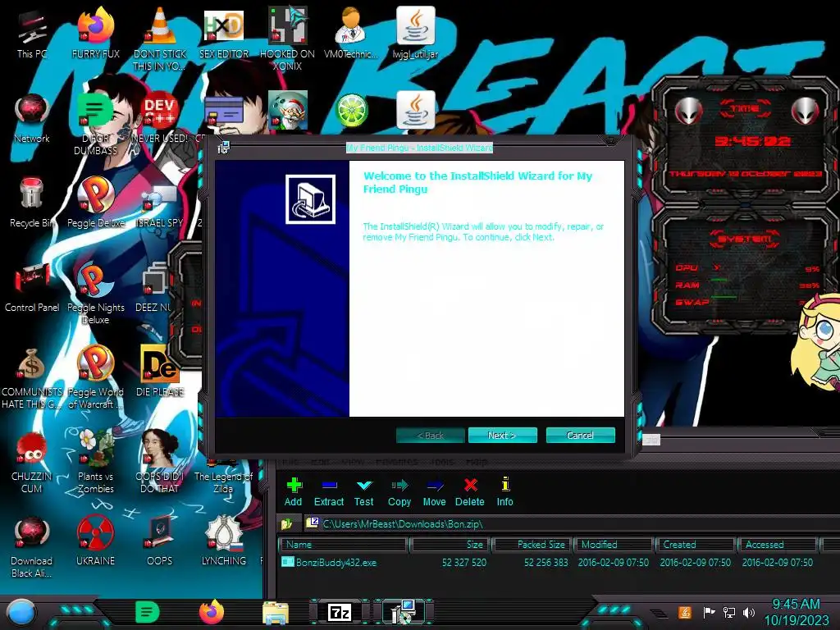Cancel the My Friend Pingu installer

tap(580, 435)
